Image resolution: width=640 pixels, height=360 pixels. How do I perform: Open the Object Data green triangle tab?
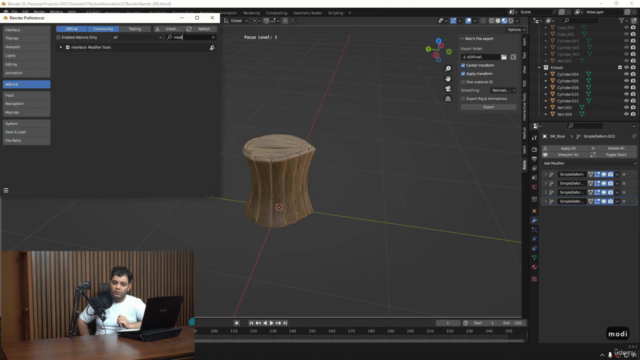click(x=534, y=258)
